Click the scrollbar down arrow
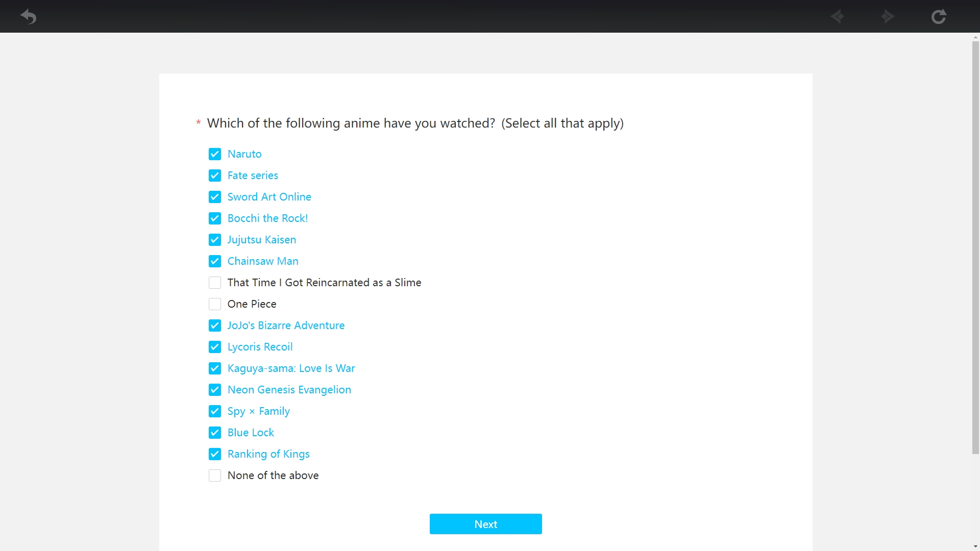Image resolution: width=980 pixels, height=551 pixels. [975, 547]
